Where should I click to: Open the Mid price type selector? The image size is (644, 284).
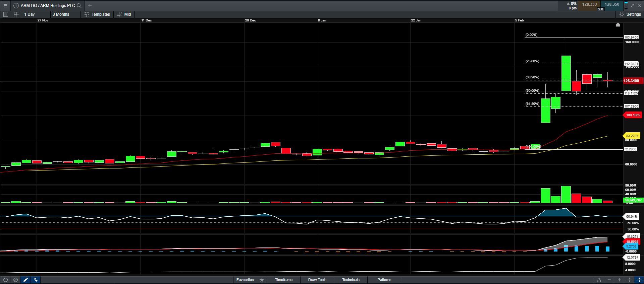[x=124, y=14]
